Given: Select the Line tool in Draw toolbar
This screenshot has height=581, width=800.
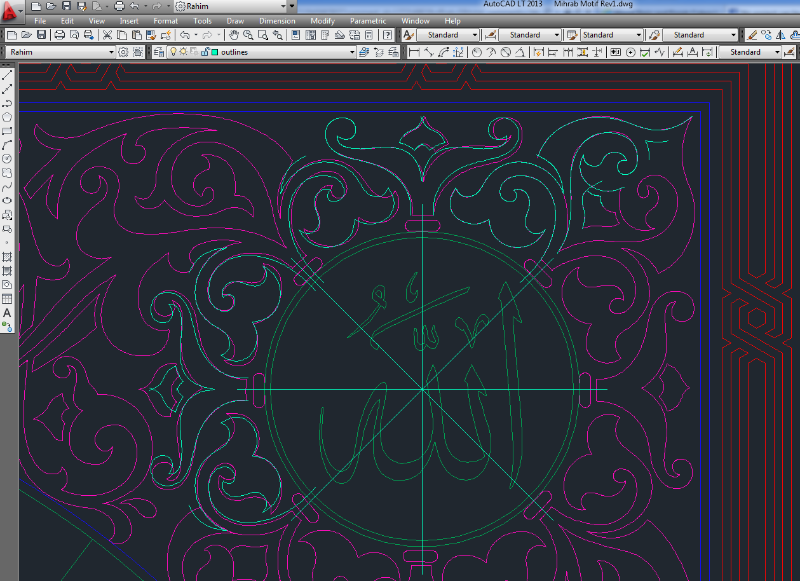Looking at the screenshot, I should click(x=7, y=75).
